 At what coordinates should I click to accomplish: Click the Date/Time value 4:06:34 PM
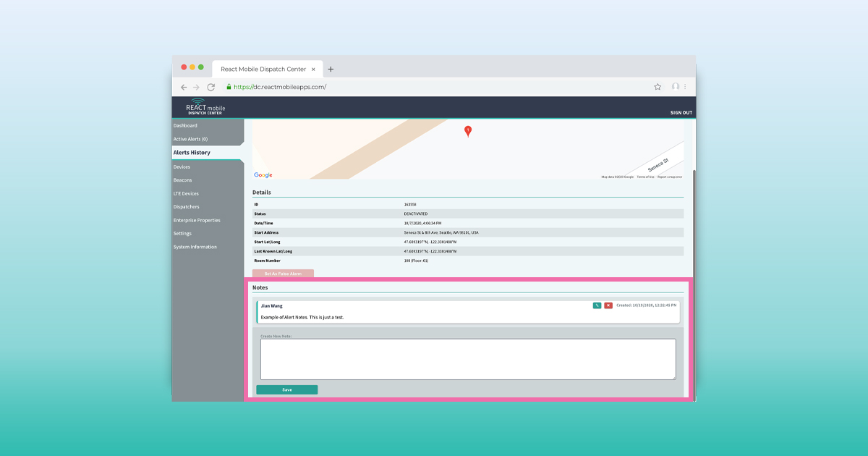point(422,223)
